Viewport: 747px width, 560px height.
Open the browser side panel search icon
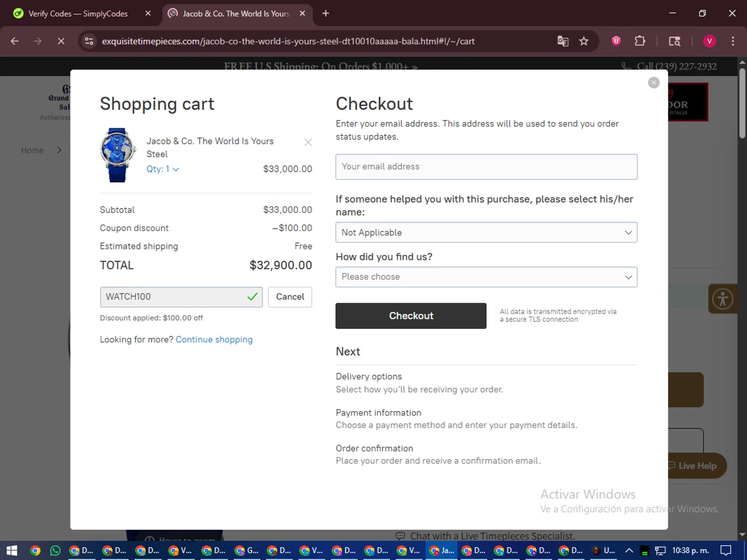pos(674,41)
